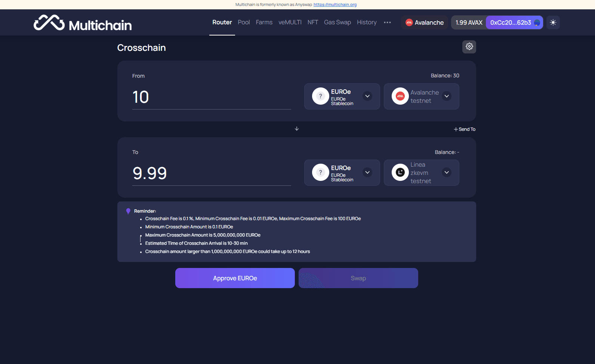
Task: Click the Avalanche testnet chain logo
Action: (400, 96)
